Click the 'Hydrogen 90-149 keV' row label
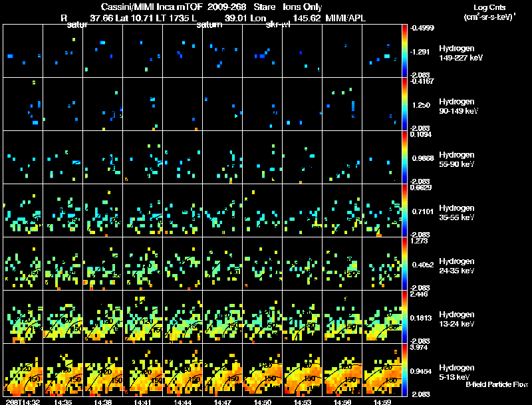Screen dimensions: 532x405 pos(458,106)
